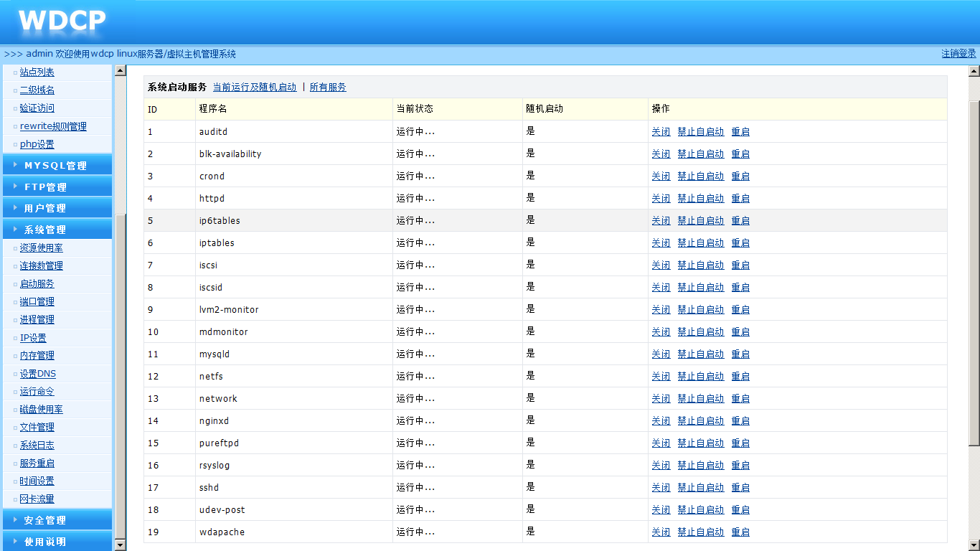Show 所有服务 list
The height and width of the screenshot is (551, 980).
tap(328, 88)
